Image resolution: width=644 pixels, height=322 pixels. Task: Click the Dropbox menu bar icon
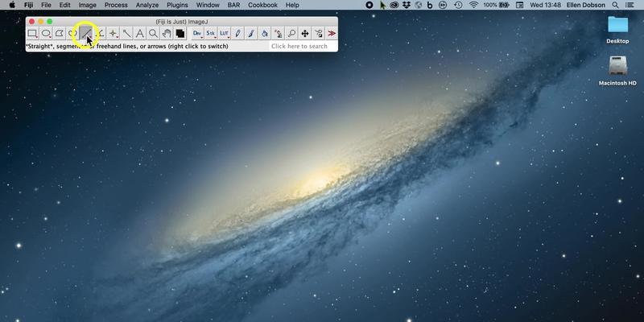tap(407, 5)
